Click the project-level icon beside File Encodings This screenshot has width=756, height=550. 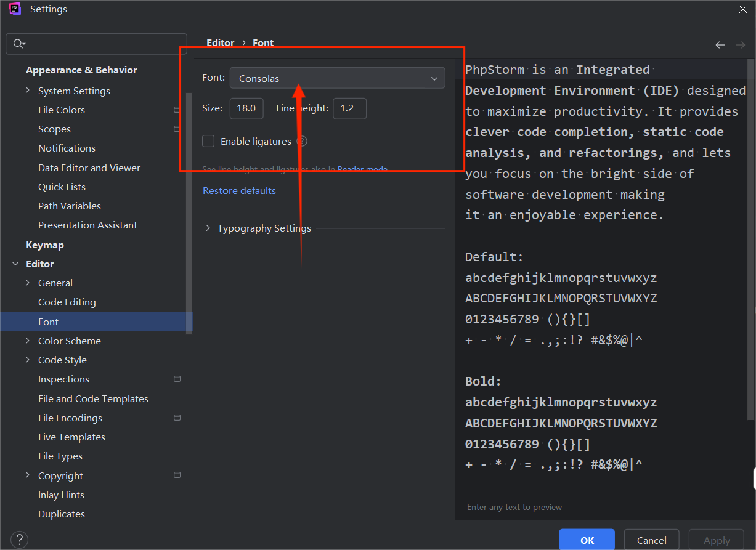coord(177,418)
